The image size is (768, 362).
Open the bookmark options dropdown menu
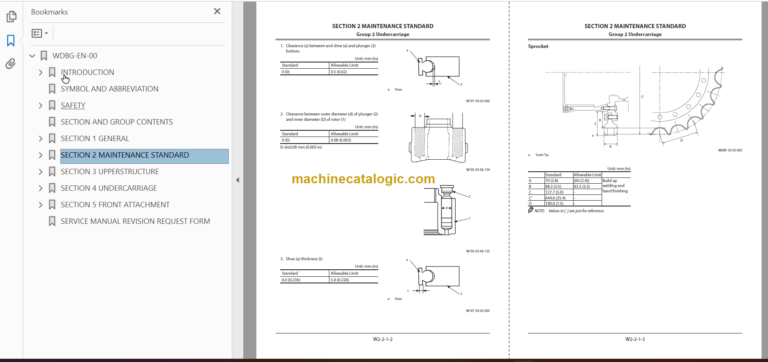40,33
